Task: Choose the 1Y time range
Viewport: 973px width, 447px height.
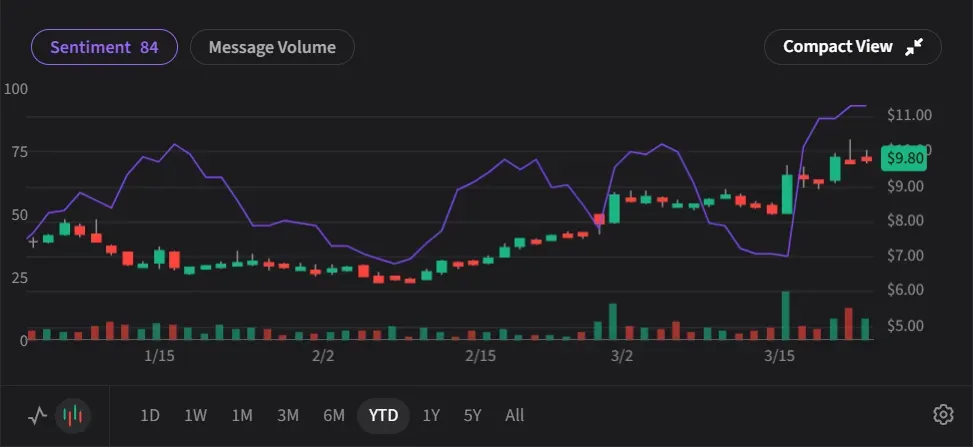Action: pos(431,415)
